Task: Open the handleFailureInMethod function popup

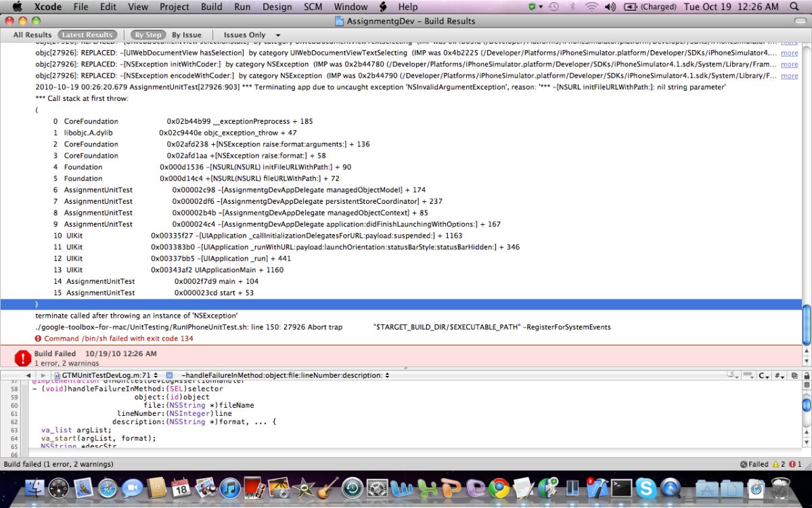Action: [284, 375]
